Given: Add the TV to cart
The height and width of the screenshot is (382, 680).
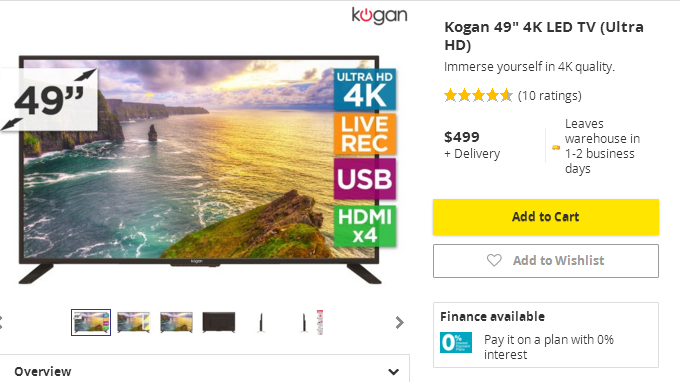Looking at the screenshot, I should click(546, 217).
